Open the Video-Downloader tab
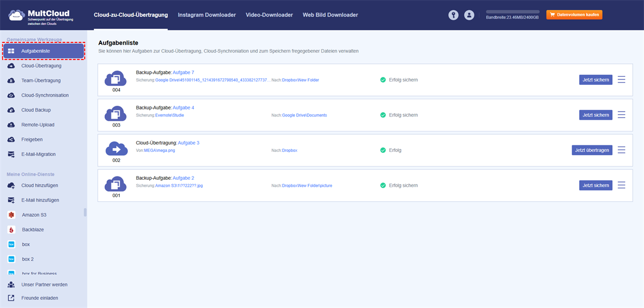Image resolution: width=644 pixels, height=308 pixels. click(269, 15)
